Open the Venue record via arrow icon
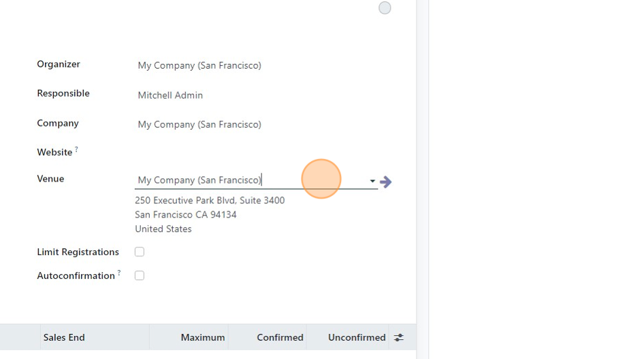Image resolution: width=644 pixels, height=359 pixels. click(x=385, y=182)
